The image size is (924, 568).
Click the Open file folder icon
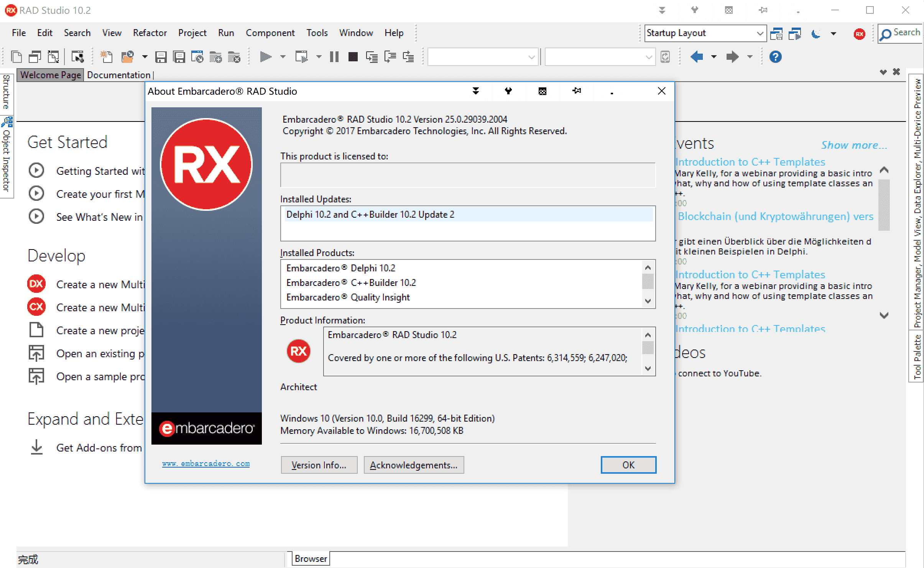pyautogui.click(x=127, y=57)
